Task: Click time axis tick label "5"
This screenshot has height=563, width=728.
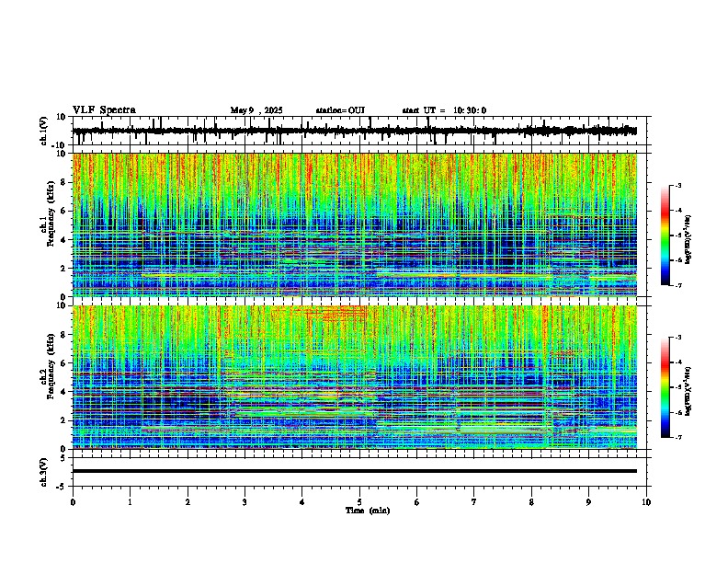Action: (x=359, y=502)
